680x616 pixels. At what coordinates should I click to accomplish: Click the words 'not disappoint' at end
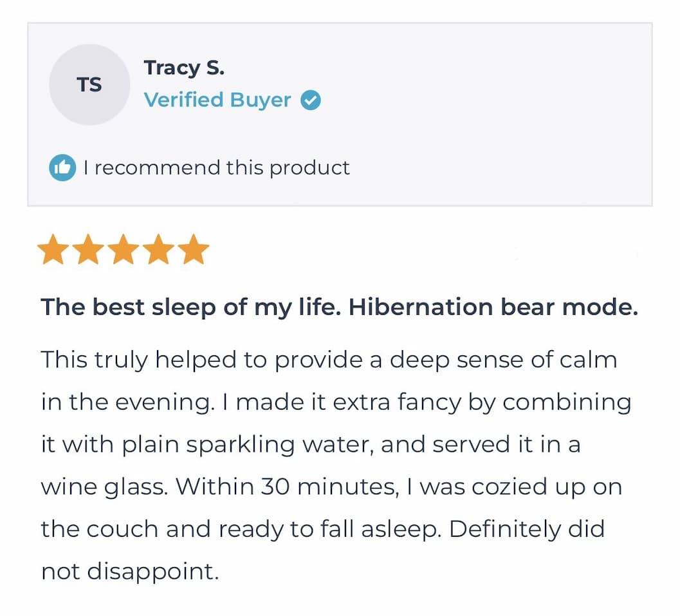coord(130,572)
